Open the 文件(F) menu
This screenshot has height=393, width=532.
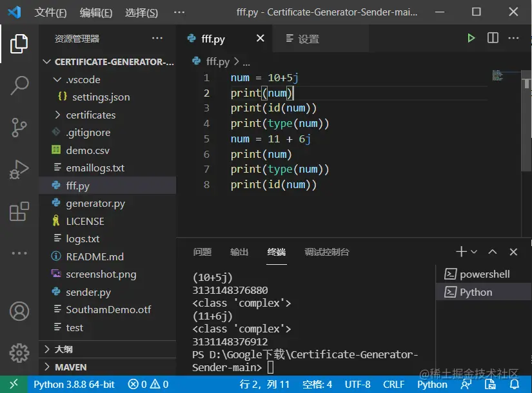[x=50, y=12]
